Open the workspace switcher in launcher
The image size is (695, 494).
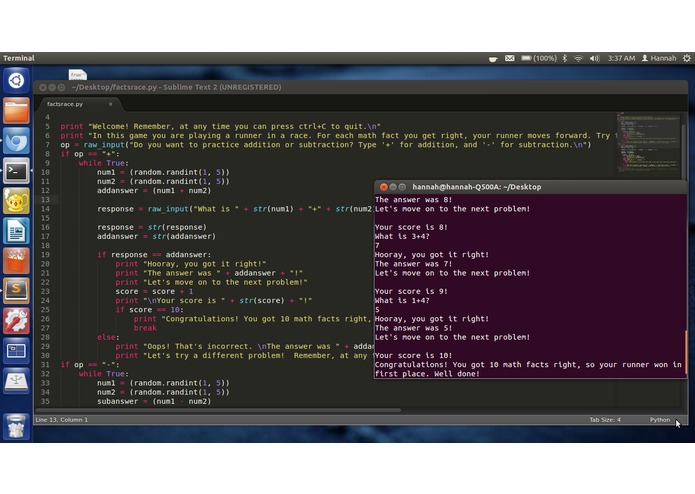16,351
